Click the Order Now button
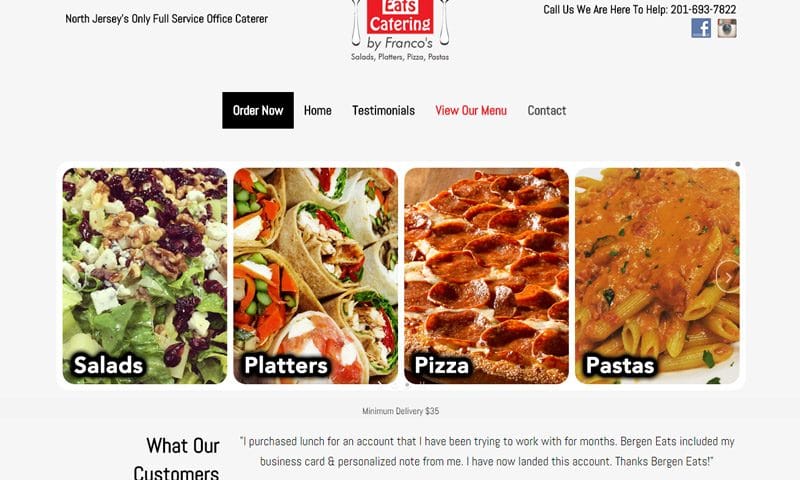This screenshot has height=480, width=800. click(258, 110)
